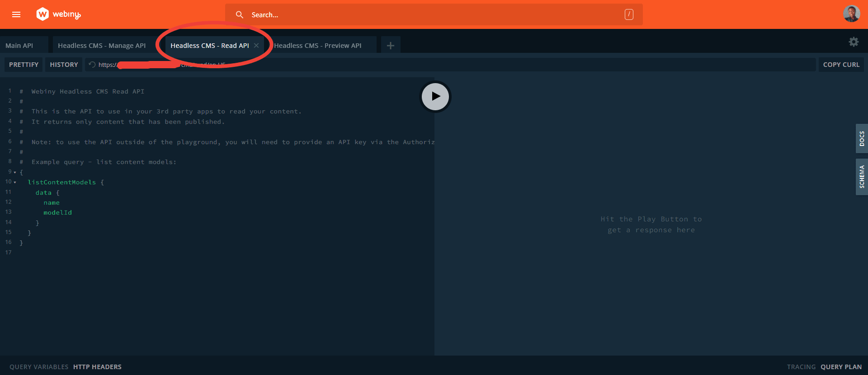
Task: Click the modelId field in query
Action: [x=58, y=213]
